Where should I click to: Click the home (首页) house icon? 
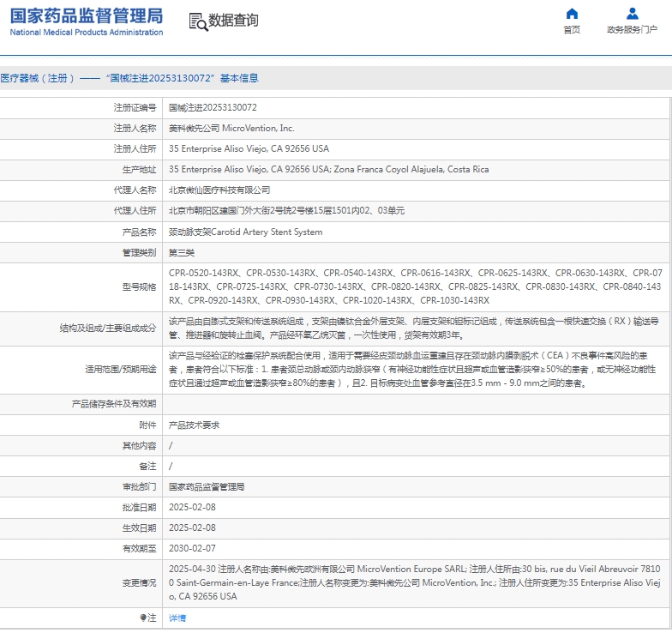572,14
